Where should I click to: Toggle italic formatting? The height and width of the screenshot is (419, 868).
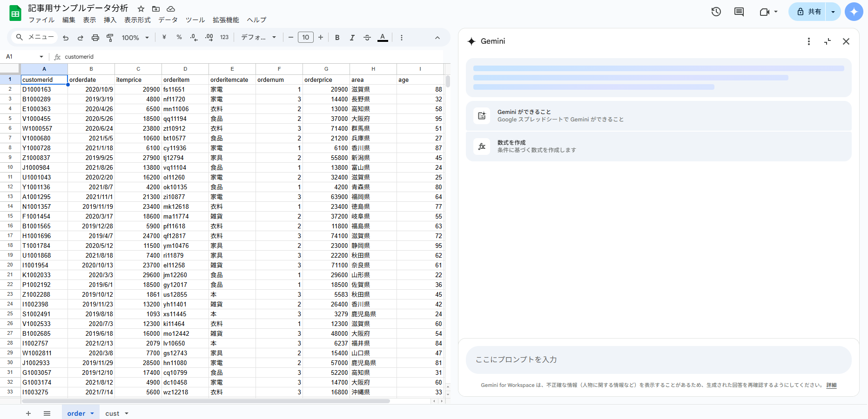(x=352, y=38)
